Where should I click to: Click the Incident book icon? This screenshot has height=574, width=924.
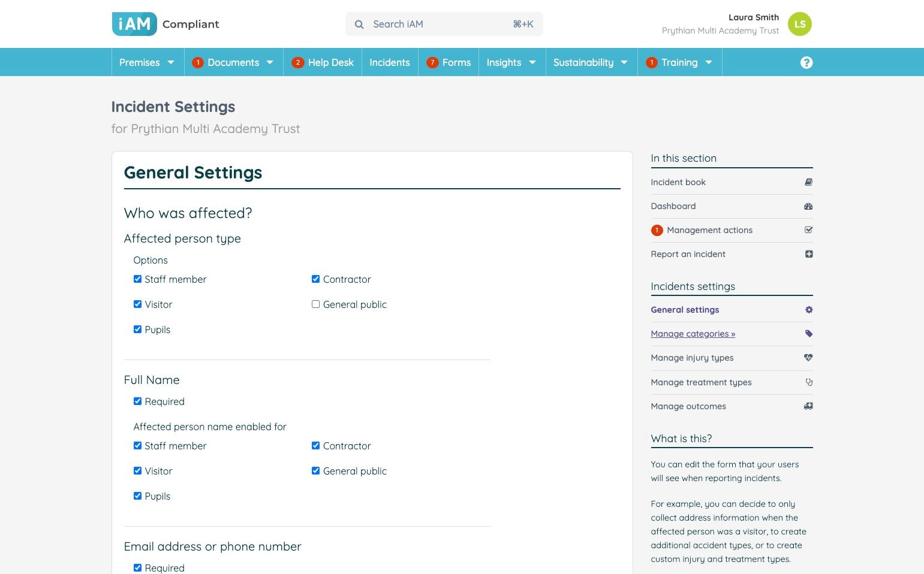tap(808, 182)
